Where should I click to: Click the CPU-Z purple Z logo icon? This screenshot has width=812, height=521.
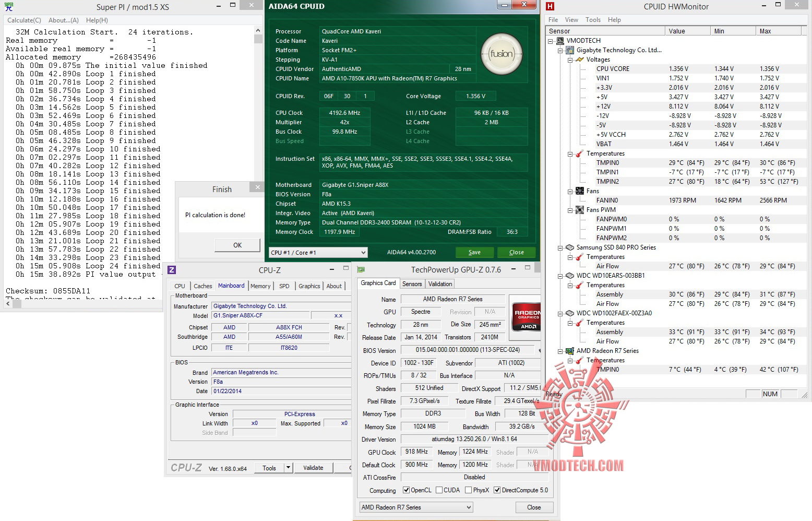(172, 270)
